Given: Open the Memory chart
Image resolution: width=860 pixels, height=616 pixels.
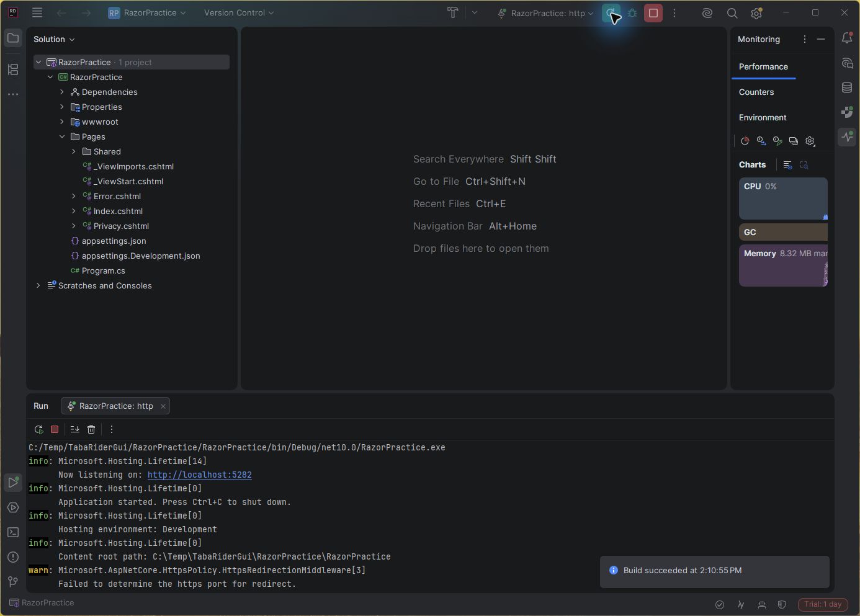Looking at the screenshot, I should click(x=783, y=266).
